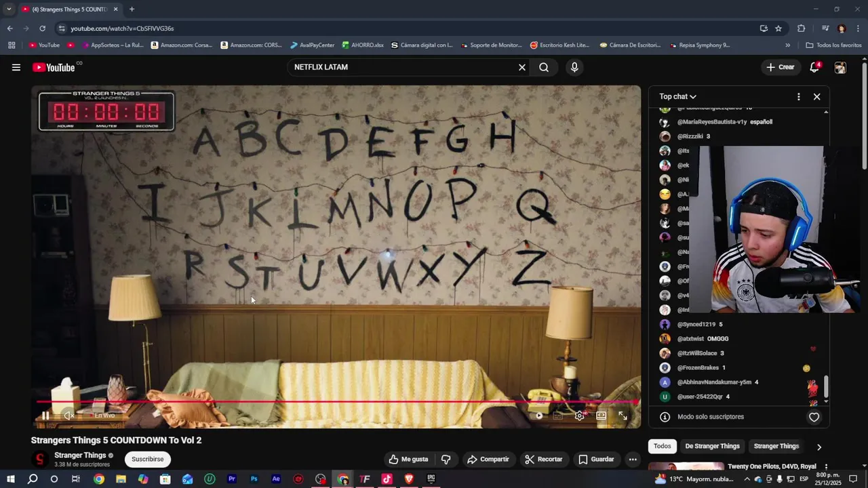Toggle the autoplay switch in player
Screen dimensions: 868x488
click(539, 415)
